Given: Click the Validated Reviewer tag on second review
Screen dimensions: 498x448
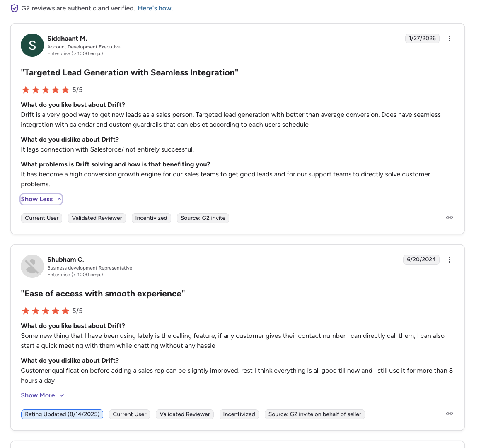Looking at the screenshot, I should [x=184, y=414].
